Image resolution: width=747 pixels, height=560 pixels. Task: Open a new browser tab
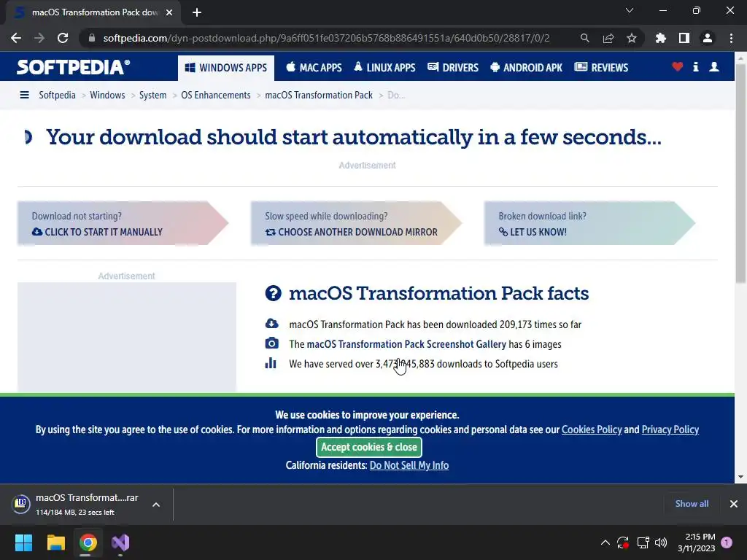pos(197,12)
